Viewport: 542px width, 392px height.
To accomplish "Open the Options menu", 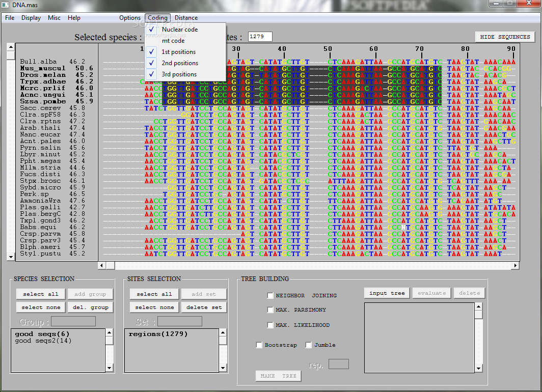I will click(x=129, y=18).
